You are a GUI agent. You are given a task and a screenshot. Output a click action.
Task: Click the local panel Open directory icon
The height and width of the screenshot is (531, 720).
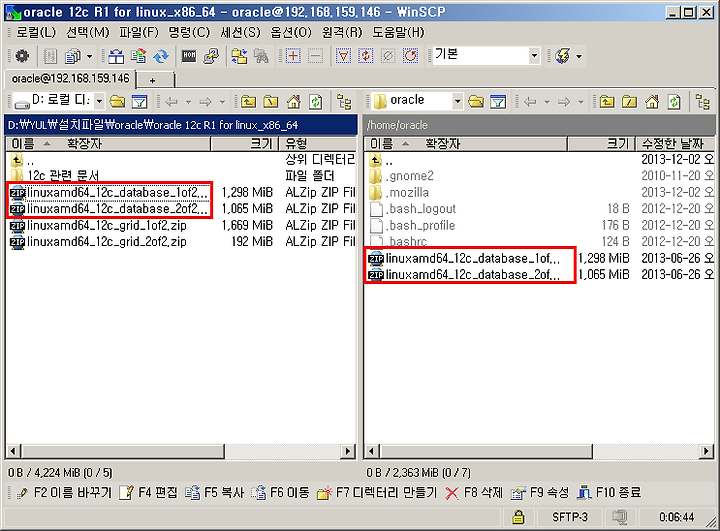118,101
